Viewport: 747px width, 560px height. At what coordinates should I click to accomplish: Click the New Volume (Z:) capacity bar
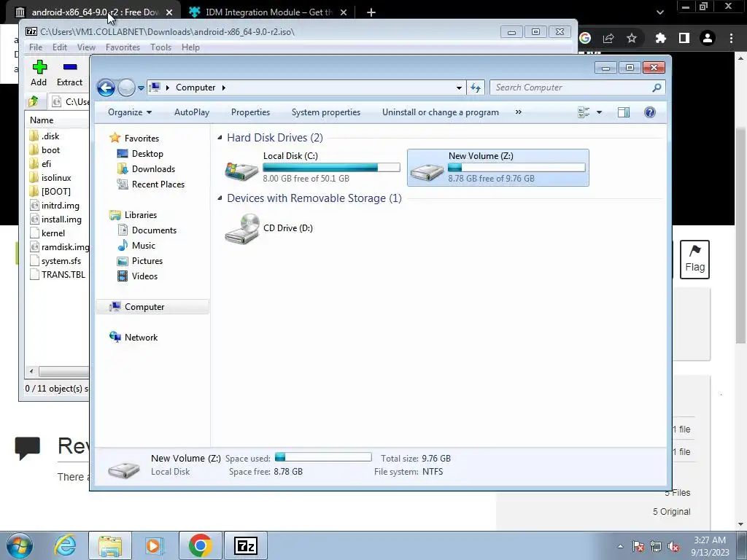coord(516,167)
